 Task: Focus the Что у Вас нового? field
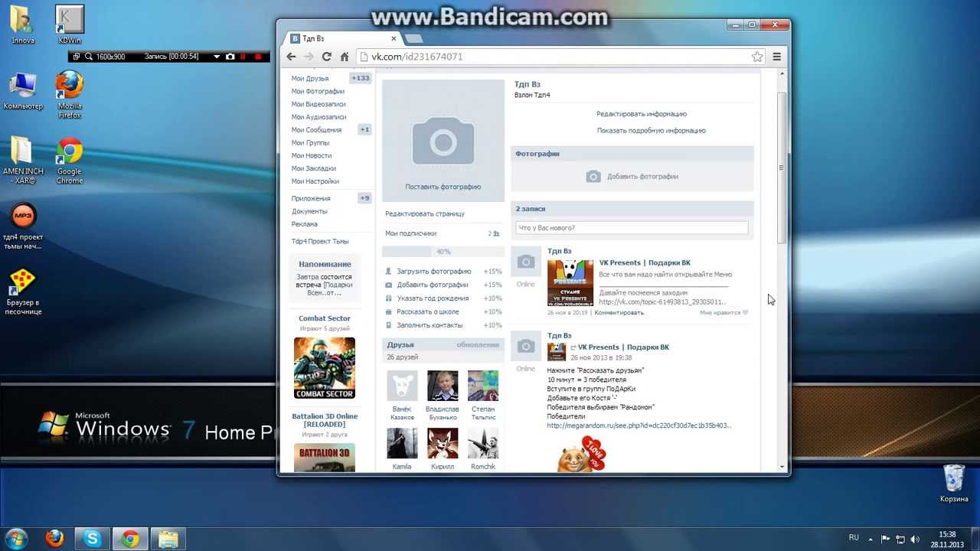pyautogui.click(x=632, y=227)
